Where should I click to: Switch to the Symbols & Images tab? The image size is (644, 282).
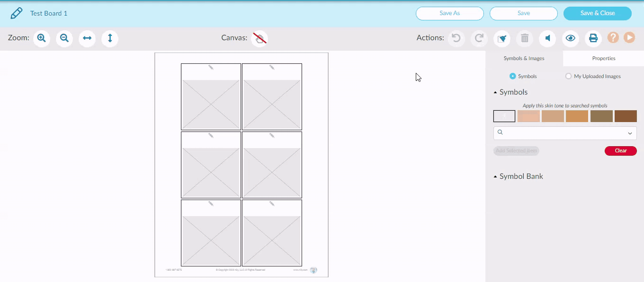[x=524, y=58]
